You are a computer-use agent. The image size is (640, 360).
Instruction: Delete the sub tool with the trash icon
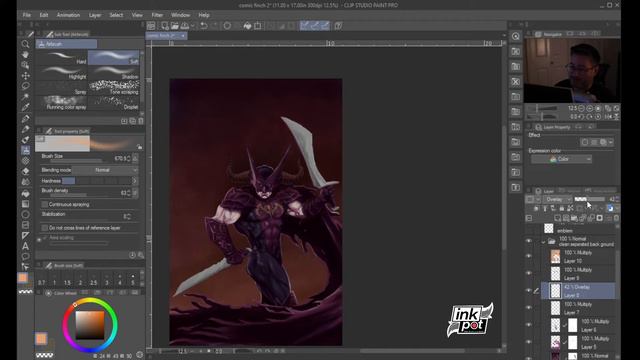click(141, 121)
